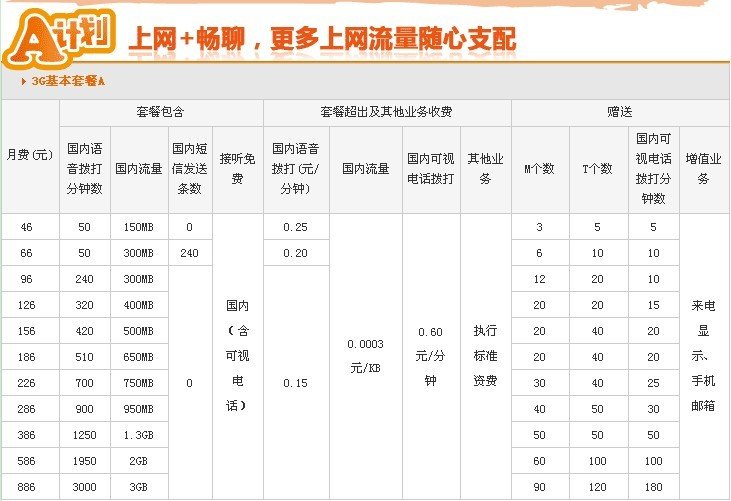This screenshot has height=501, width=731.
Task: Click the M个数 column header
Action: 540,169
